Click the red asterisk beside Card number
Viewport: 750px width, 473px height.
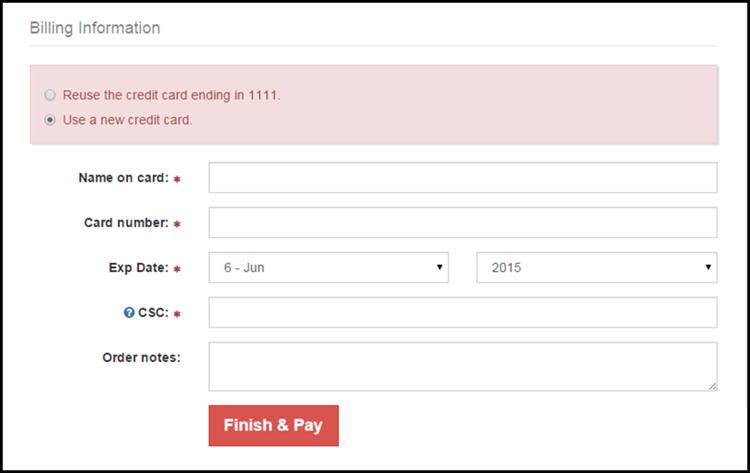coord(177,224)
